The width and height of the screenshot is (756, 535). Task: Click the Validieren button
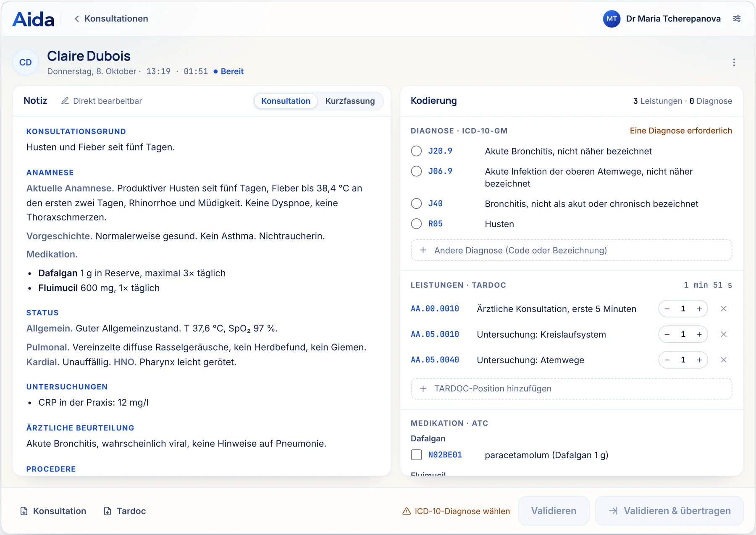(554, 511)
